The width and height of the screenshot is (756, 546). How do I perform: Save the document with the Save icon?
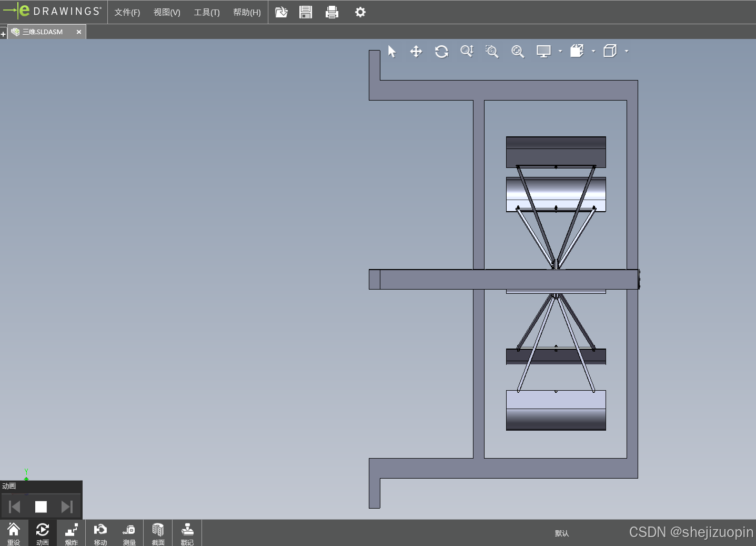click(x=306, y=12)
